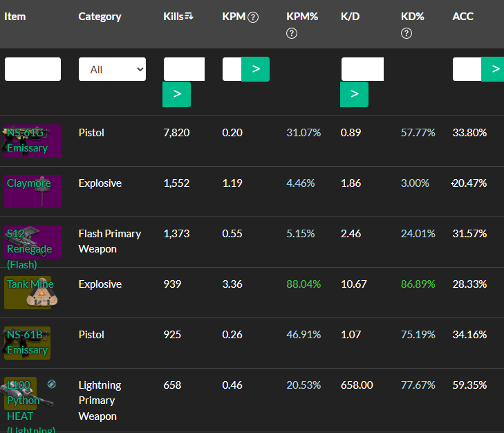Select Flash Primary Weapon category cell

[110, 241]
